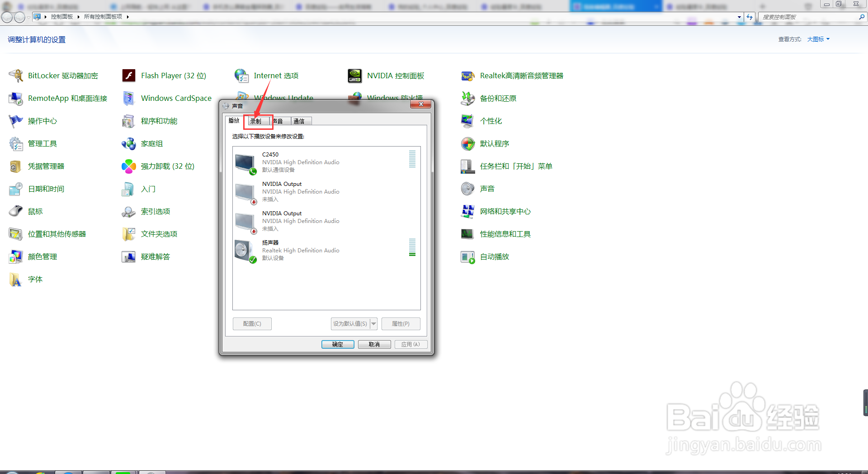Open the 大图标 view mode dropdown
Screen dimensions: 868x474
pyautogui.click(x=819, y=39)
